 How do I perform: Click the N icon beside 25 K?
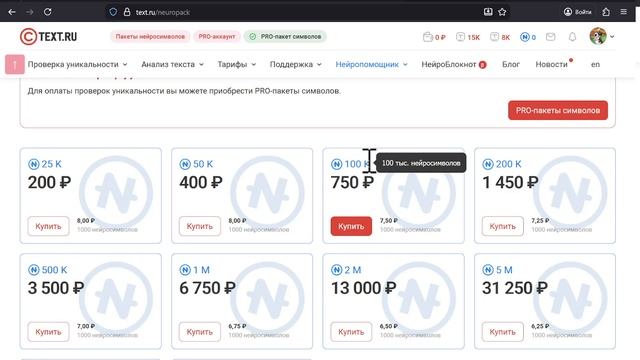33,164
